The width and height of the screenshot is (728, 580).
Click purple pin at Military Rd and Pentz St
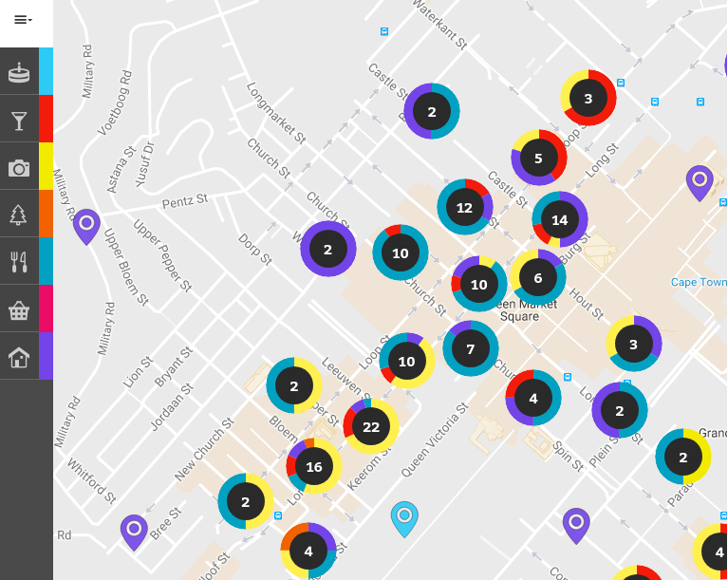tap(86, 227)
